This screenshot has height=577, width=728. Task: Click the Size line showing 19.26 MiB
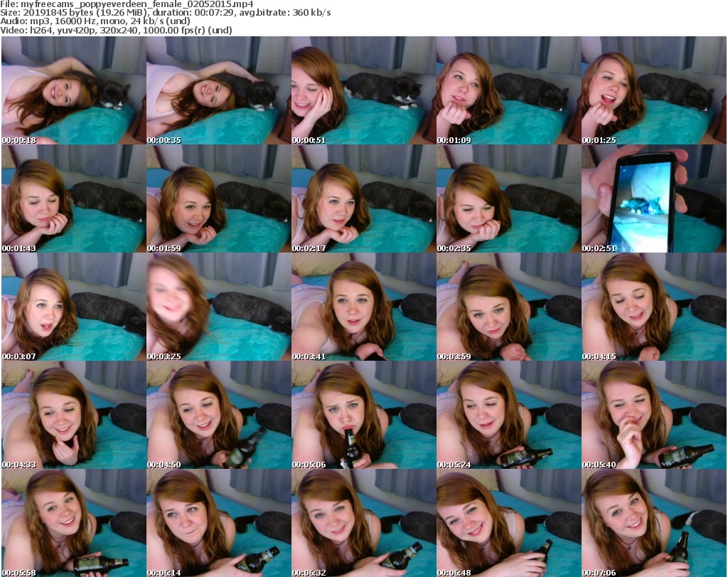[x=165, y=13]
